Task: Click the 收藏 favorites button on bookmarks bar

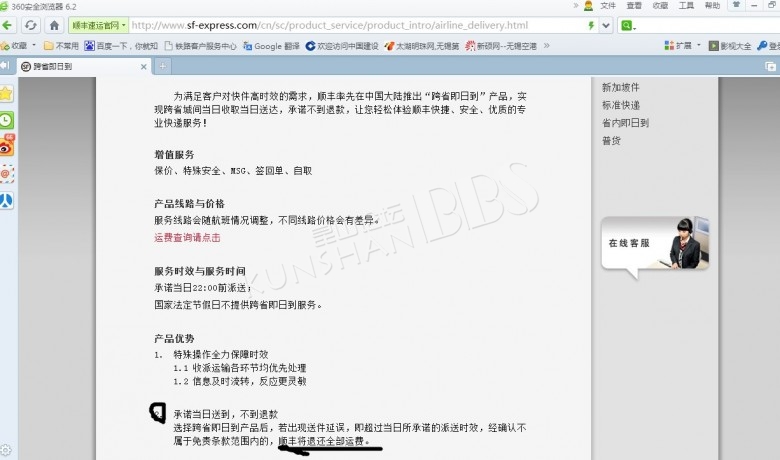Action: point(14,46)
